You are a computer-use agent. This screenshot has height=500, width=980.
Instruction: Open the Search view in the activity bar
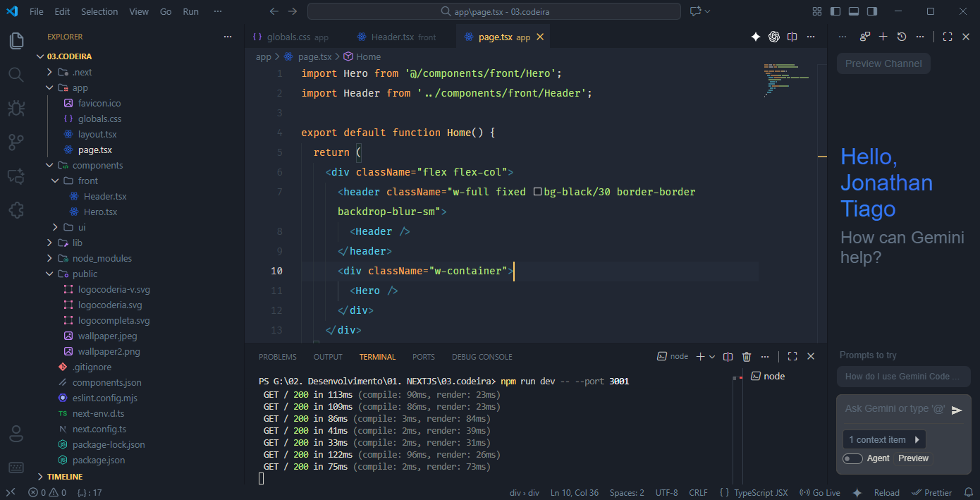click(x=16, y=74)
